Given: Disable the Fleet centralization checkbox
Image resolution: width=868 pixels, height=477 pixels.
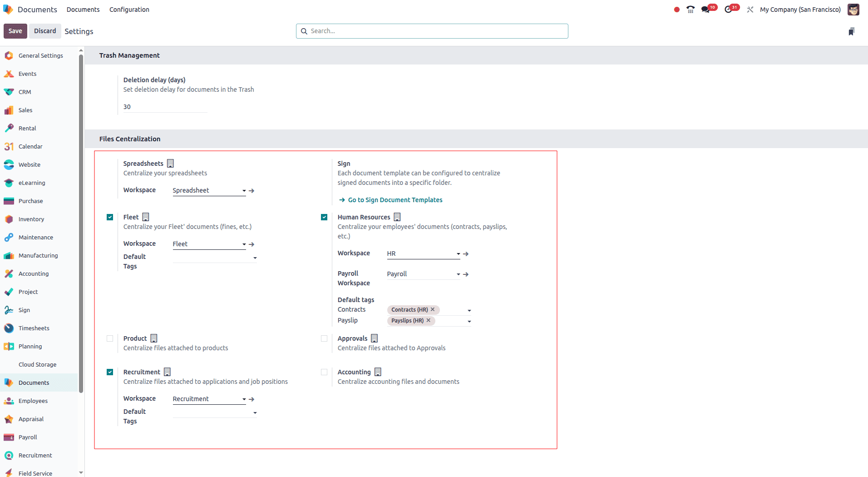Looking at the screenshot, I should pos(109,217).
